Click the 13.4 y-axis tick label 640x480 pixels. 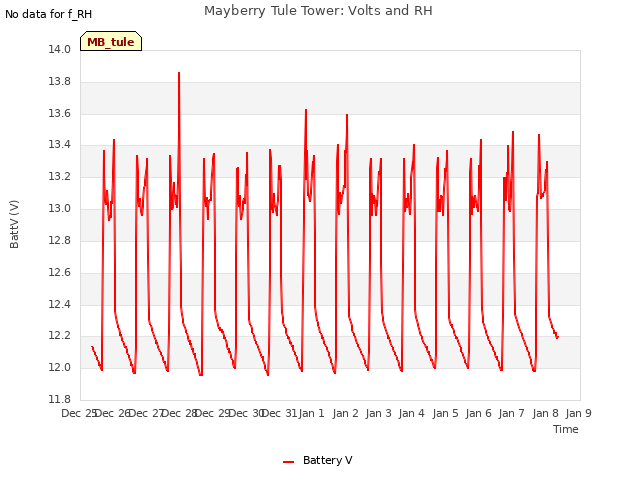[60, 145]
